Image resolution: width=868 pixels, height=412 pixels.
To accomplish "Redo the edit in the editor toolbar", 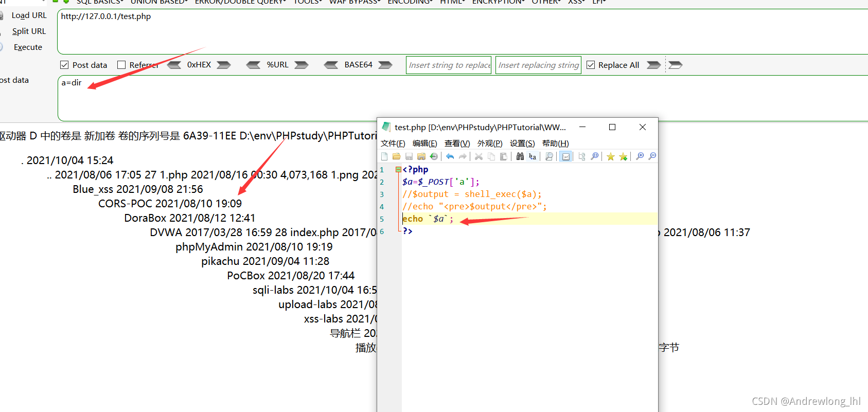I will tap(463, 156).
